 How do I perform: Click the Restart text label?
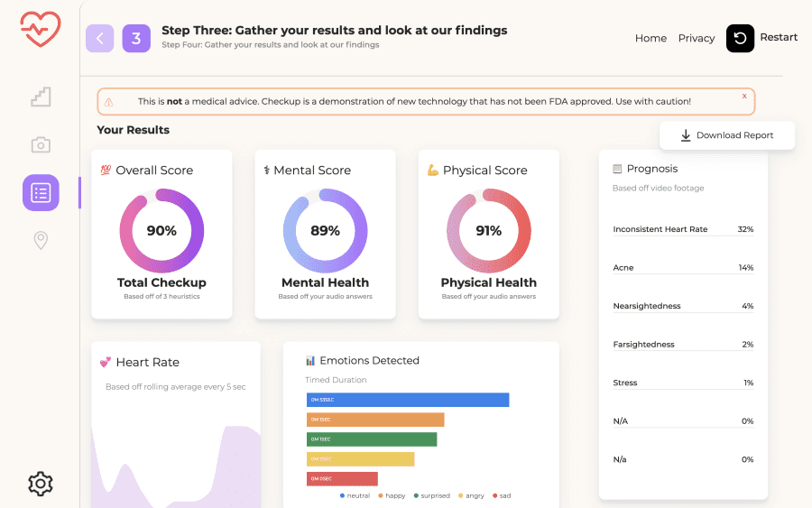click(779, 37)
